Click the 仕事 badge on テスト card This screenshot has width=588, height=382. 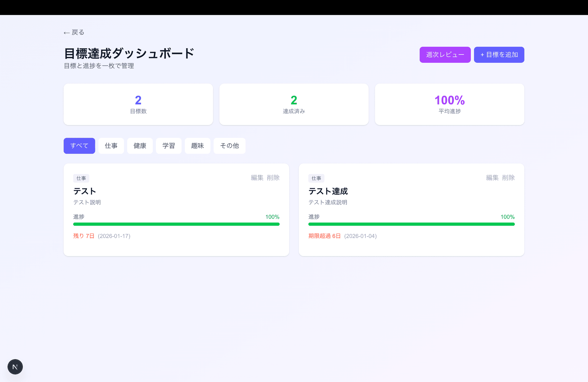(x=81, y=178)
